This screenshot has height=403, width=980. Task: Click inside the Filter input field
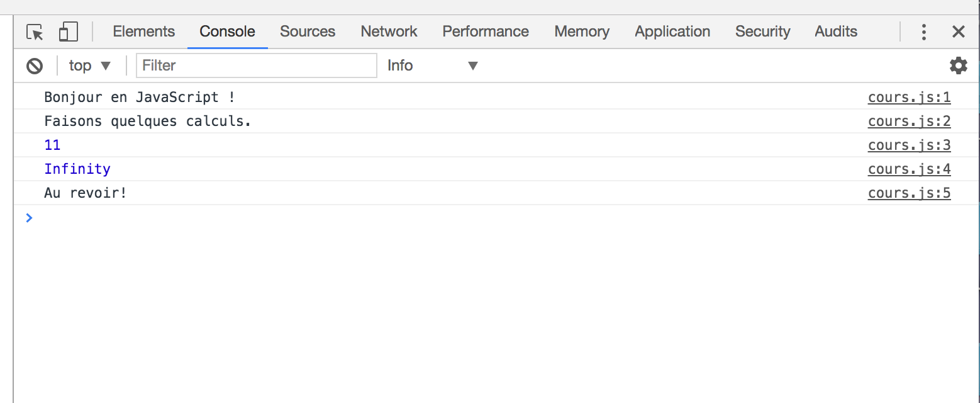pos(257,65)
